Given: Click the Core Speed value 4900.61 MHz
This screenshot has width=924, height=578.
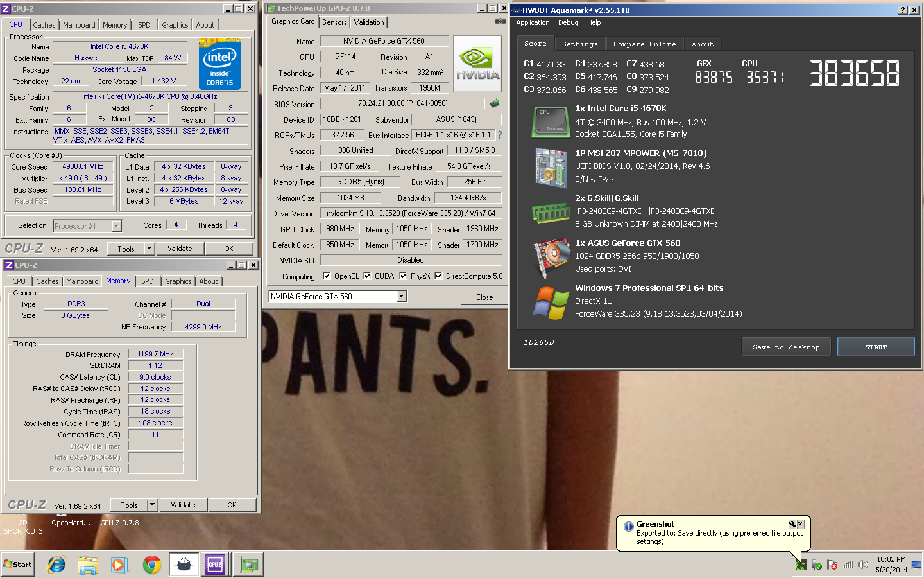Looking at the screenshot, I should point(83,166).
